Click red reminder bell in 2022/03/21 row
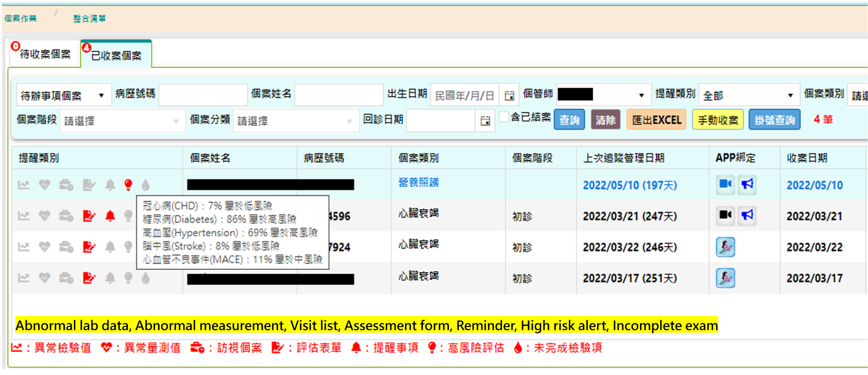This screenshot has width=868, height=375. click(x=110, y=216)
